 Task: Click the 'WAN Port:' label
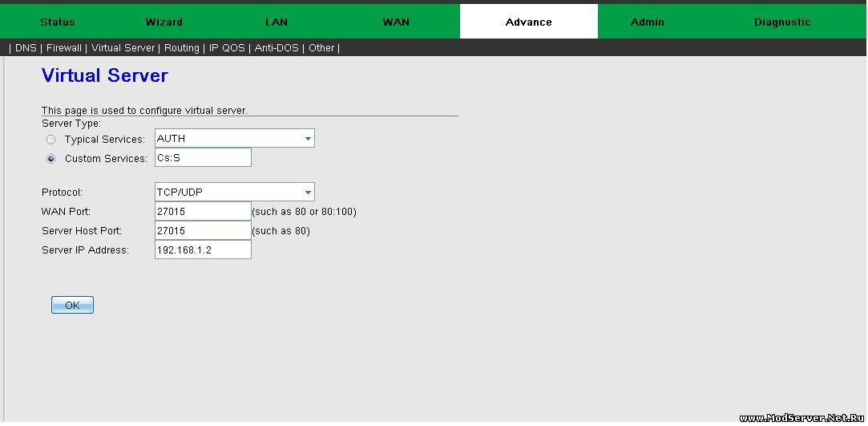pos(66,211)
